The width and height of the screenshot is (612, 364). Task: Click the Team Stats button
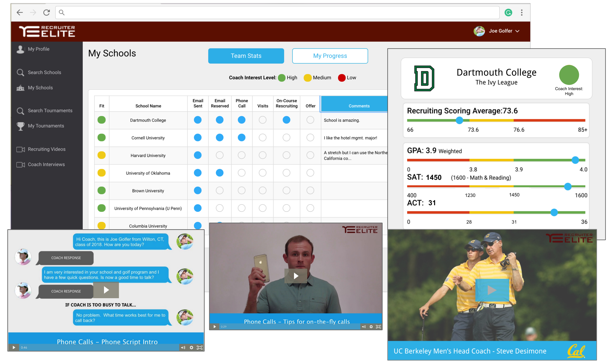pos(246,56)
